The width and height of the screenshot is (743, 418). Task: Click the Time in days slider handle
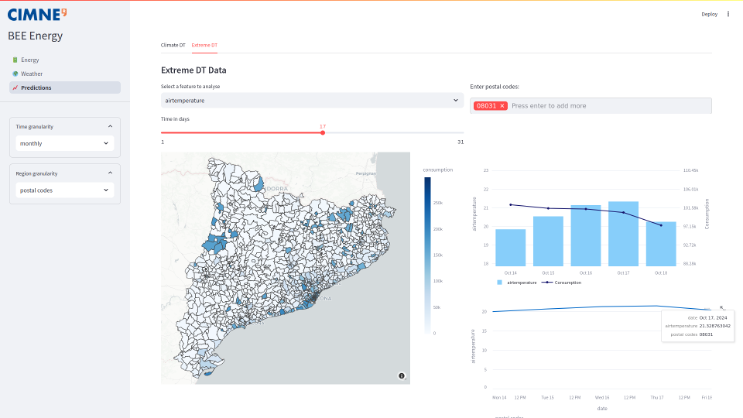(x=322, y=132)
